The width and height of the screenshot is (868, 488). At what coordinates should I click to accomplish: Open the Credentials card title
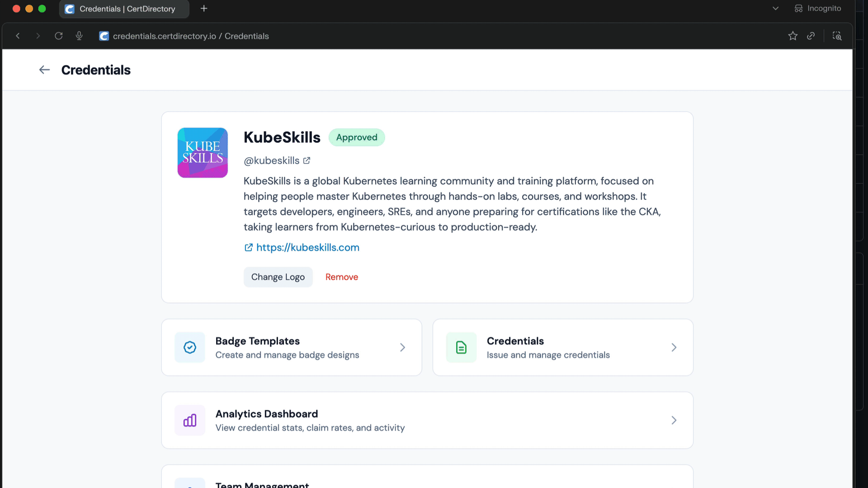click(x=515, y=341)
